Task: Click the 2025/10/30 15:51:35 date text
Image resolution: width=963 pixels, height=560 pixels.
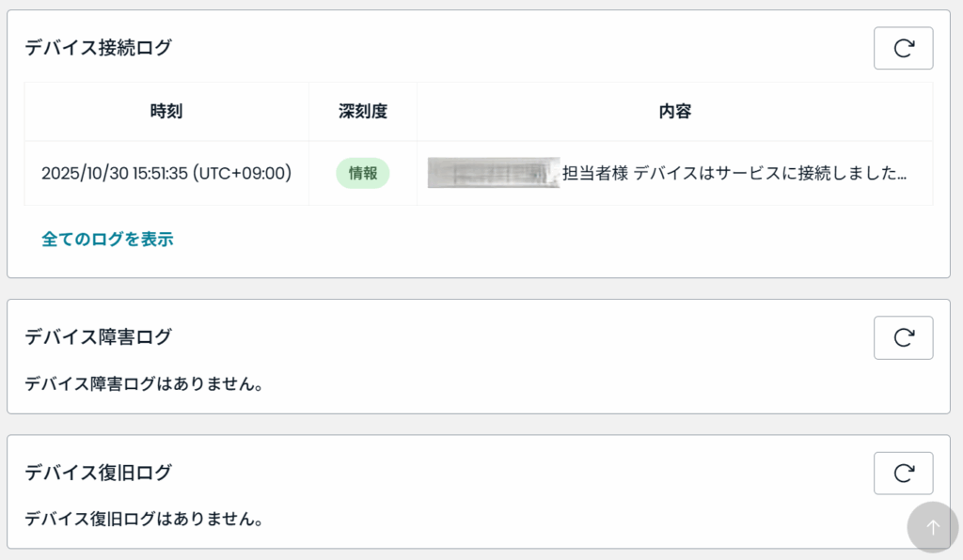Action: (x=115, y=173)
